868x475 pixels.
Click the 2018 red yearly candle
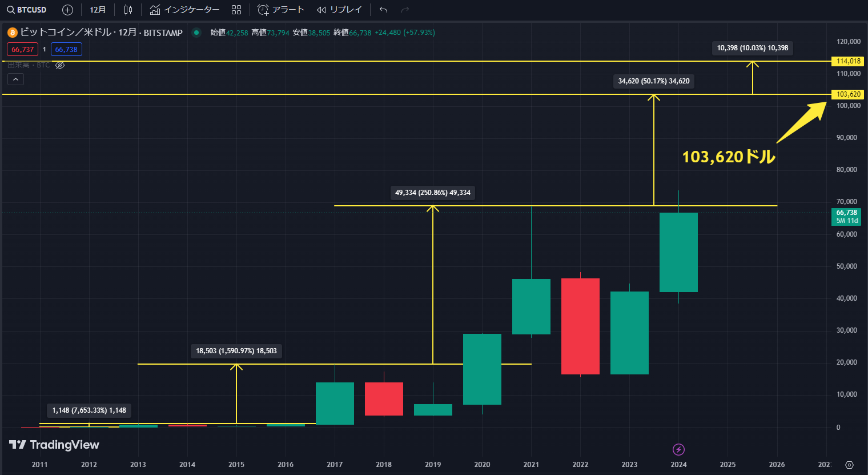tap(384, 399)
